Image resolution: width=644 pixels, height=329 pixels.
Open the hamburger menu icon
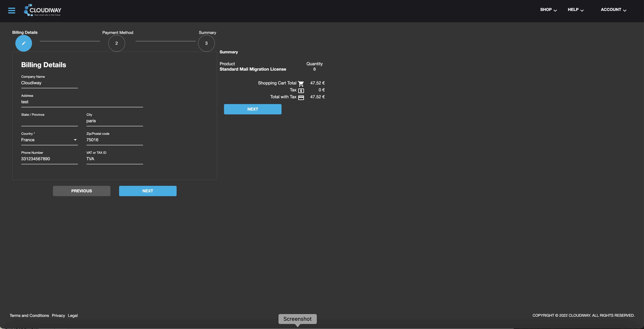pos(12,11)
